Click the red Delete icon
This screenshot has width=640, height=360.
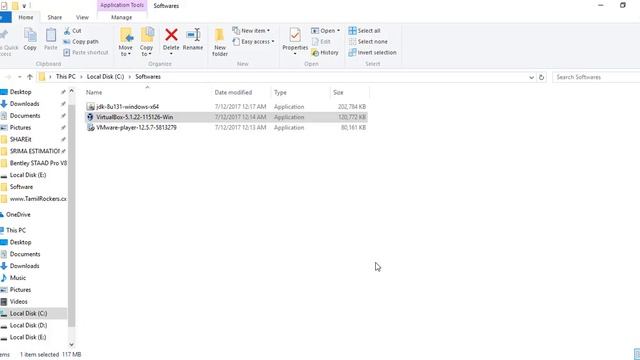click(171, 35)
